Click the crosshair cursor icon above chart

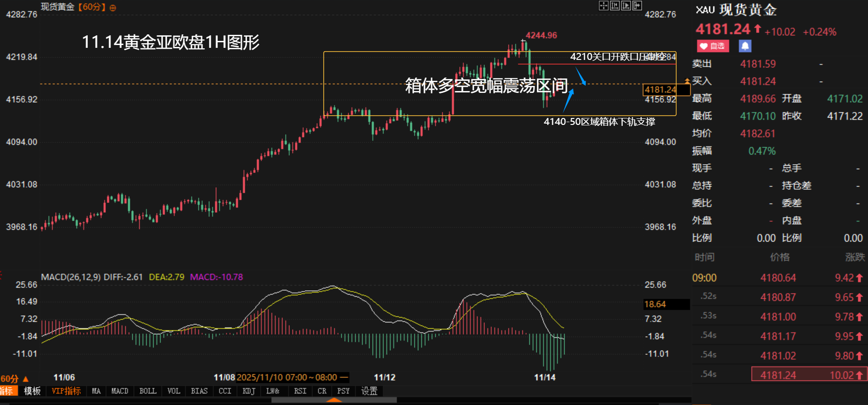(x=603, y=6)
